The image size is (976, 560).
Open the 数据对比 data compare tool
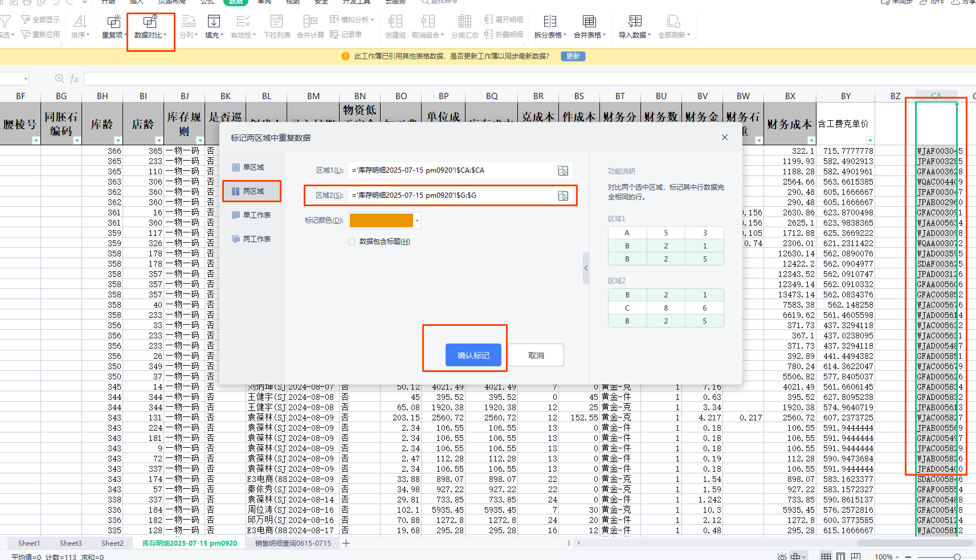pyautogui.click(x=150, y=27)
